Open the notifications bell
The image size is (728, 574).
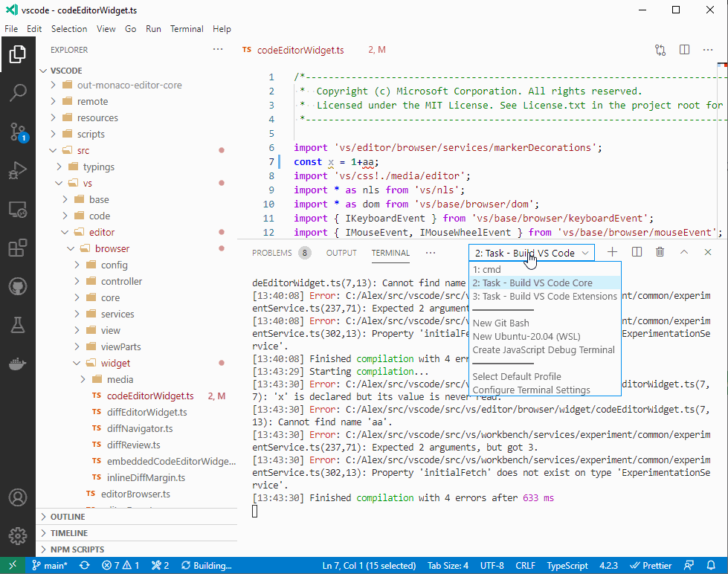[x=711, y=565]
